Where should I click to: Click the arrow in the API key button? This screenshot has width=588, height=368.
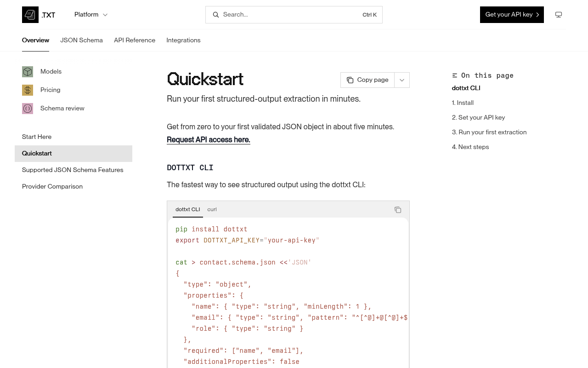pos(537,15)
